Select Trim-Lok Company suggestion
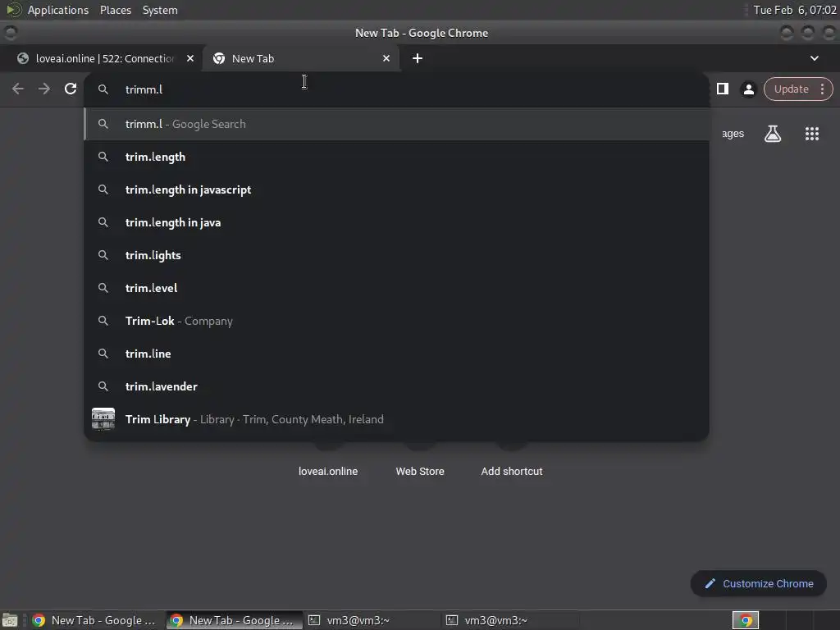 pyautogui.click(x=397, y=321)
